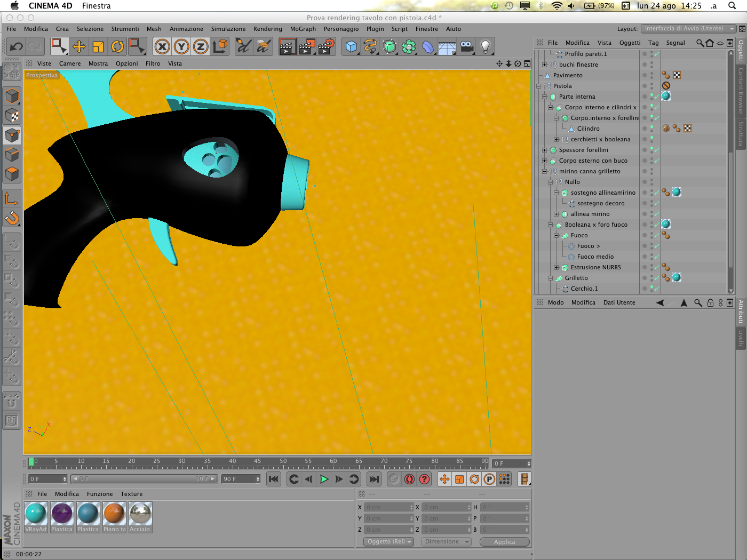Click the Record Active Objects keyframe button

(409, 479)
